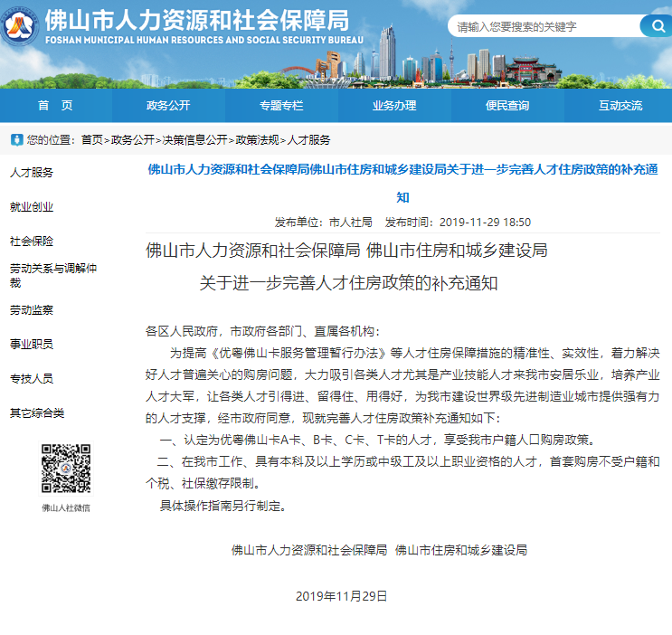Open the 互动交流 navigation menu
Screen dimensions: 672x635
(x=620, y=106)
